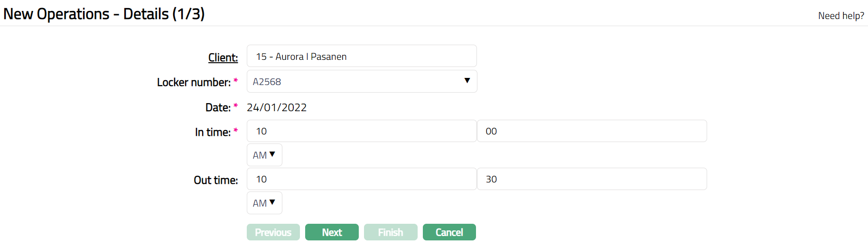Click the Date label
The image size is (868, 248).
click(218, 107)
